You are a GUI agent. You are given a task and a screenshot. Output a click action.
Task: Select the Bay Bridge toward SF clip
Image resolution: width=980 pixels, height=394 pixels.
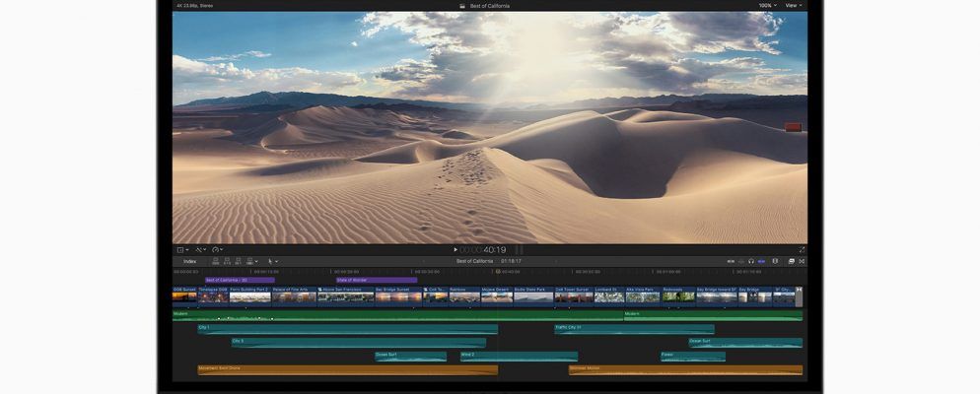click(x=717, y=296)
